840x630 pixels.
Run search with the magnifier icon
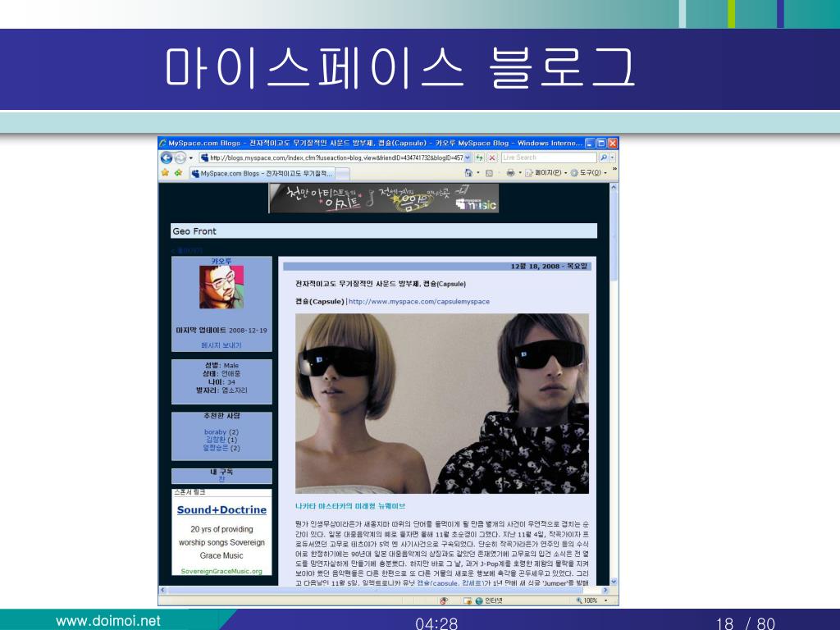(x=603, y=157)
